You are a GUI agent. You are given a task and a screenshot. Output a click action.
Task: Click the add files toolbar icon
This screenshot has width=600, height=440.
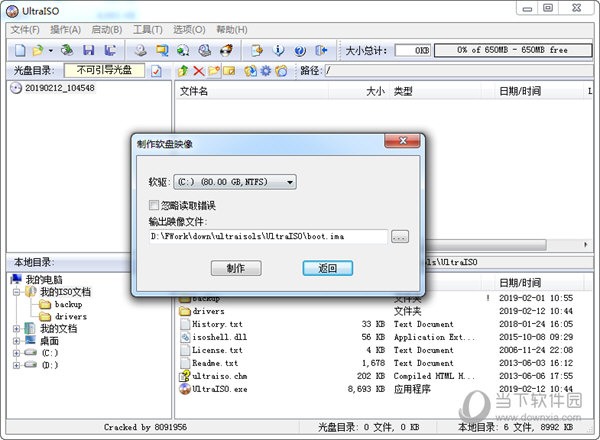click(x=257, y=50)
